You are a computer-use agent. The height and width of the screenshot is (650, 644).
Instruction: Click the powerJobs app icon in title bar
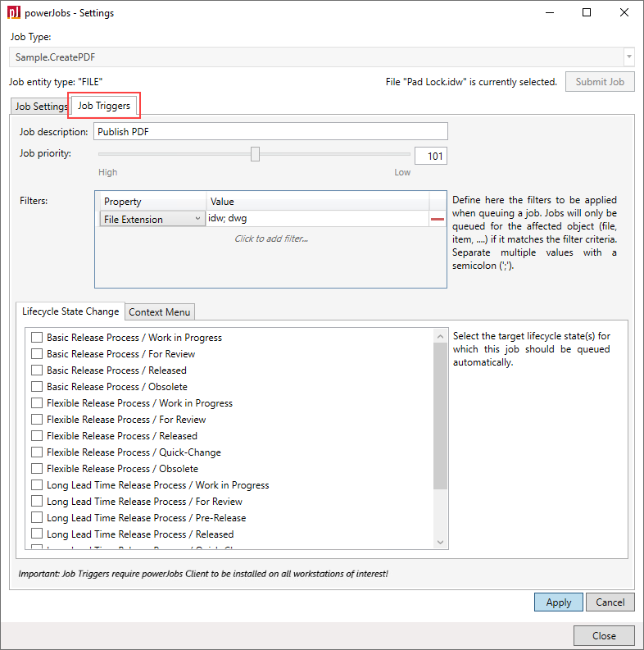tap(14, 12)
